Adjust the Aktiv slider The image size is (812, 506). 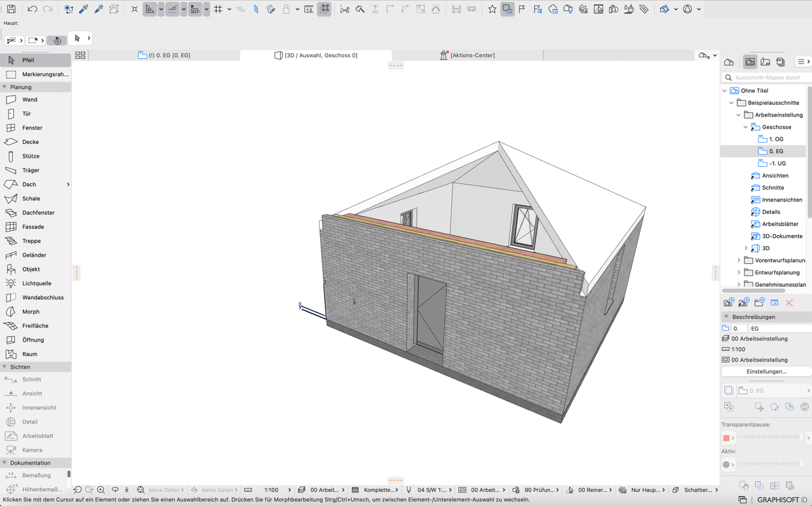coord(770,464)
